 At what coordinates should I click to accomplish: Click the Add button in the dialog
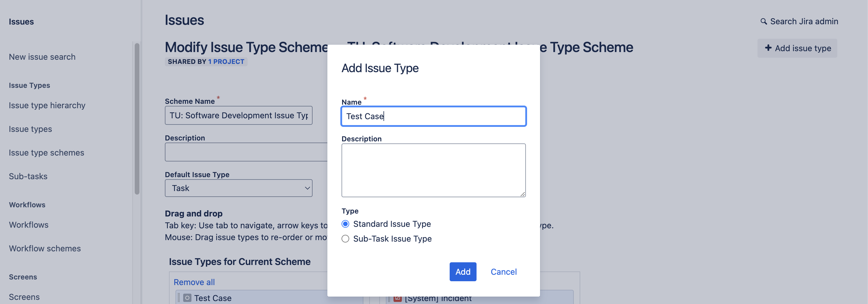click(463, 271)
